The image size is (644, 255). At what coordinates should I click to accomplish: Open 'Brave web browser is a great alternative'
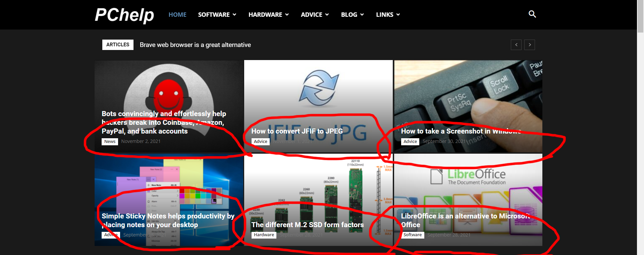click(x=195, y=45)
